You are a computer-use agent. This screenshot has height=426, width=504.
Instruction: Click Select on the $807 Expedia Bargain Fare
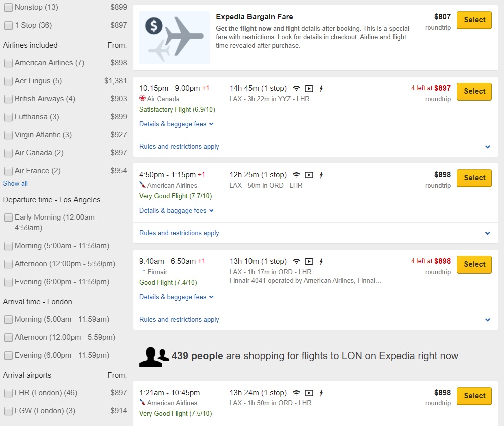(473, 20)
